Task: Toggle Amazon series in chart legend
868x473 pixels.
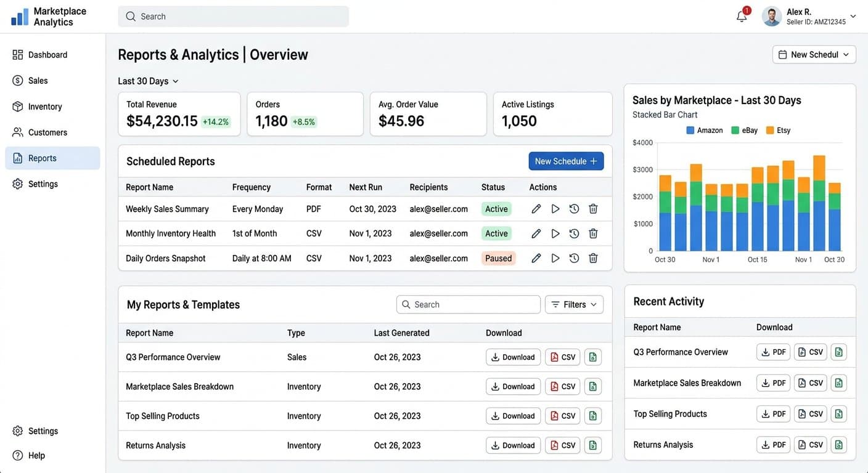Action: (704, 131)
